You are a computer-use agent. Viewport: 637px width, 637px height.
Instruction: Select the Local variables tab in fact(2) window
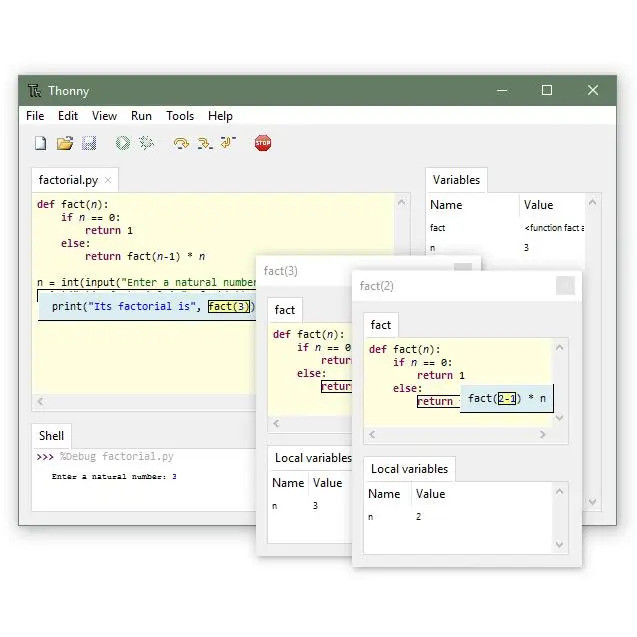point(409,468)
